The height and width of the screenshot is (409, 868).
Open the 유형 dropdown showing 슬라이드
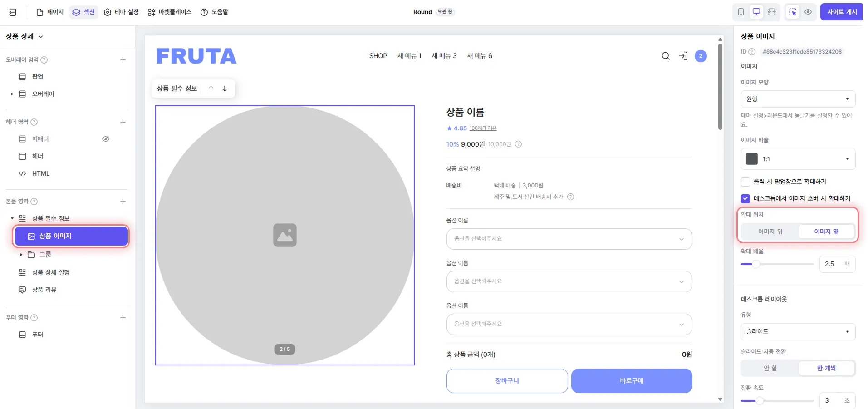click(798, 332)
